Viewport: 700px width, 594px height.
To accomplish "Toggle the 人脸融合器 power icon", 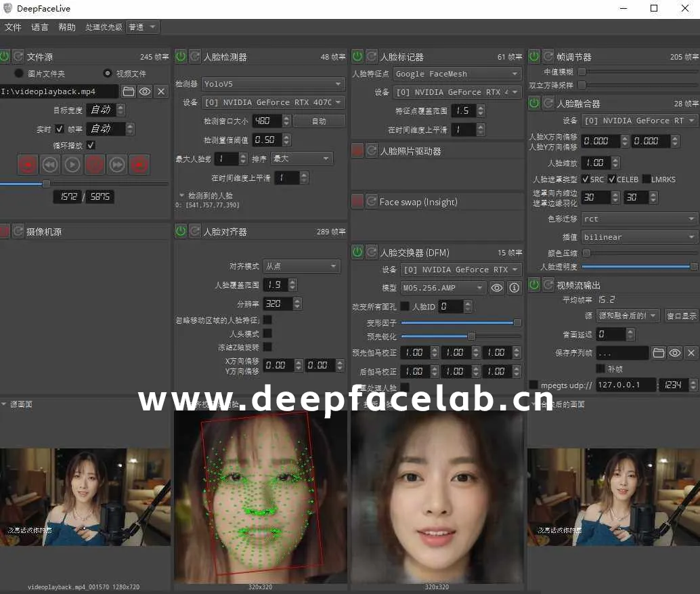I will 534,103.
